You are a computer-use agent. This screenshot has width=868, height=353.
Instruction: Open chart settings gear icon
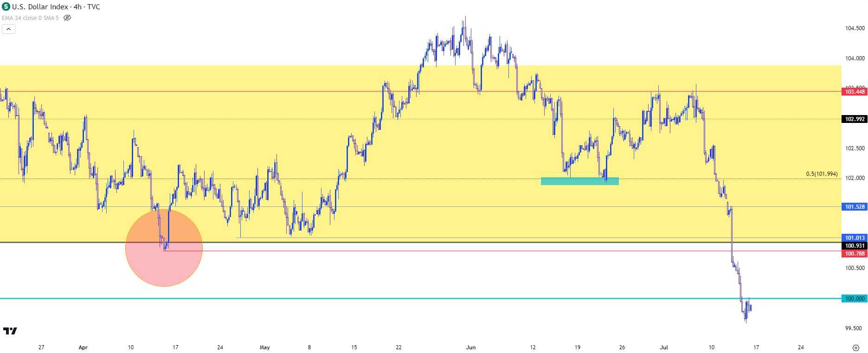click(x=856, y=347)
